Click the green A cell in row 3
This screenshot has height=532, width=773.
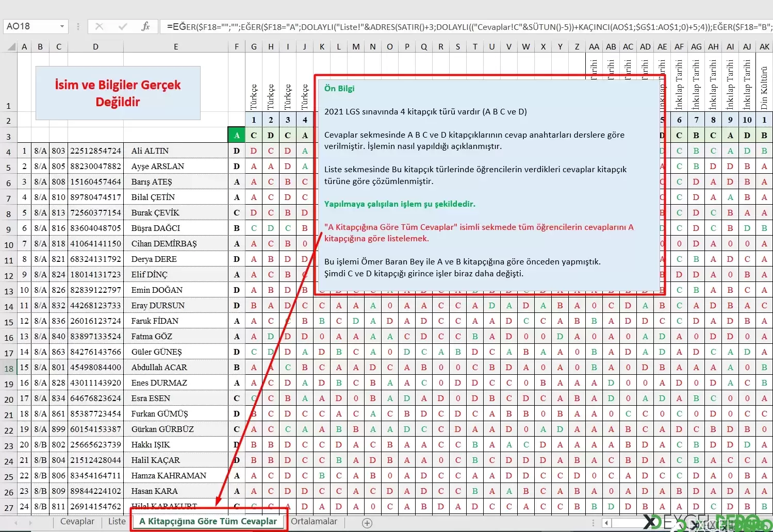(237, 135)
